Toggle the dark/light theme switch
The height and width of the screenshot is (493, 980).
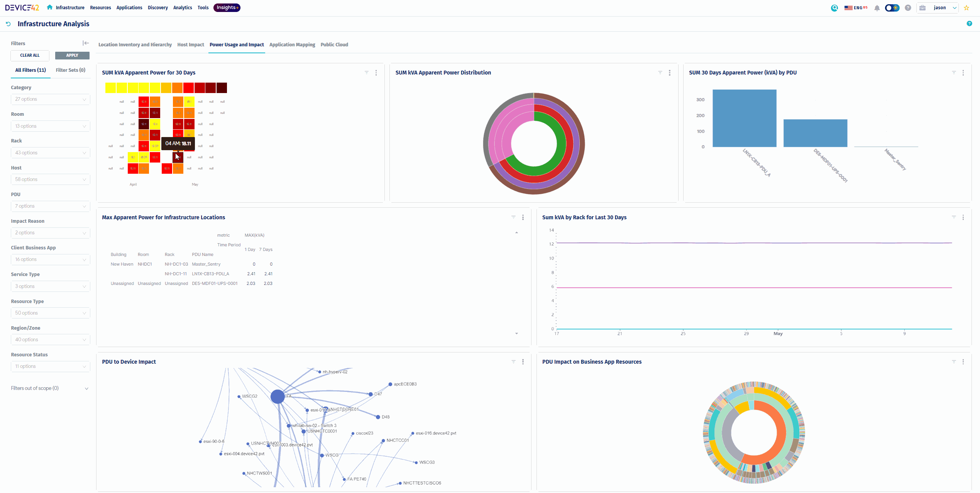892,8
